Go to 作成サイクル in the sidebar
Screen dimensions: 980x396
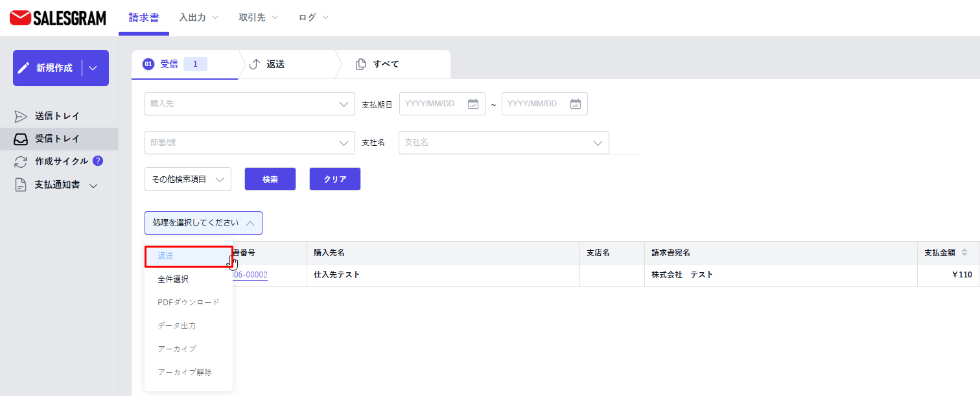61,161
